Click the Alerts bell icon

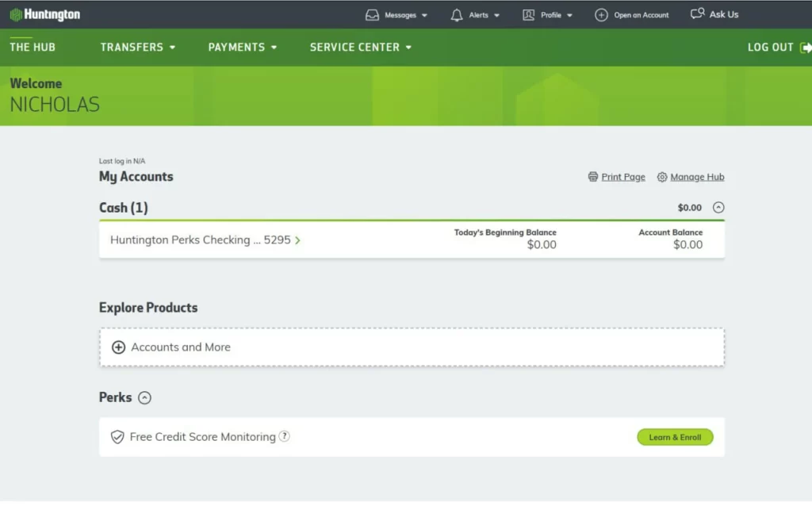[456, 15]
